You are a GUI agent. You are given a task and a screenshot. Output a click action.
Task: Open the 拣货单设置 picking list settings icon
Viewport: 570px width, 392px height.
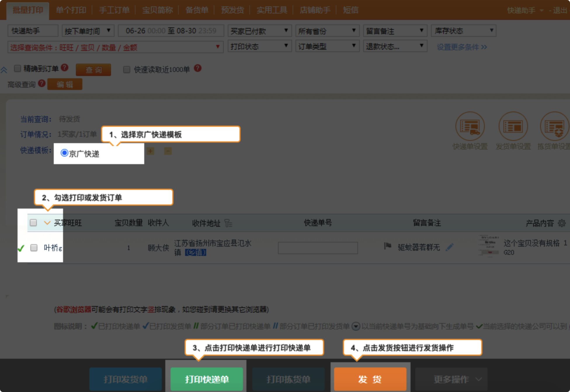click(555, 126)
